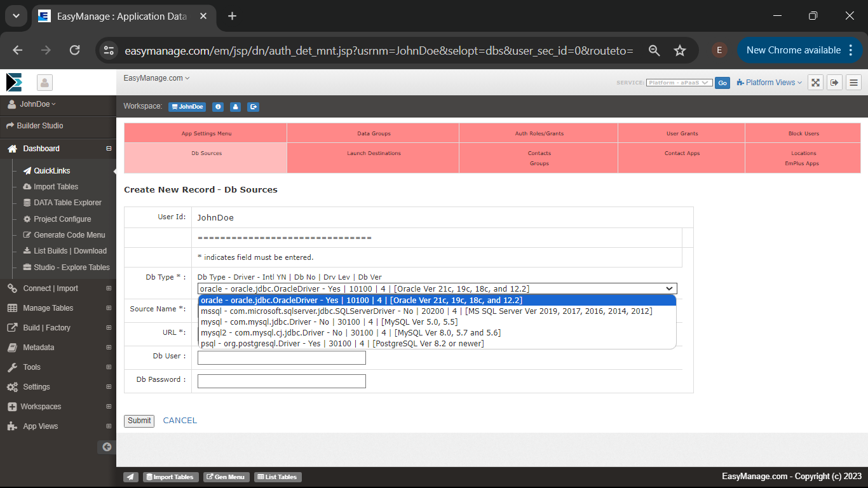Viewport: 868px width, 488px height.
Task: Select the psql PostgreSQL driver option
Action: 437,344
